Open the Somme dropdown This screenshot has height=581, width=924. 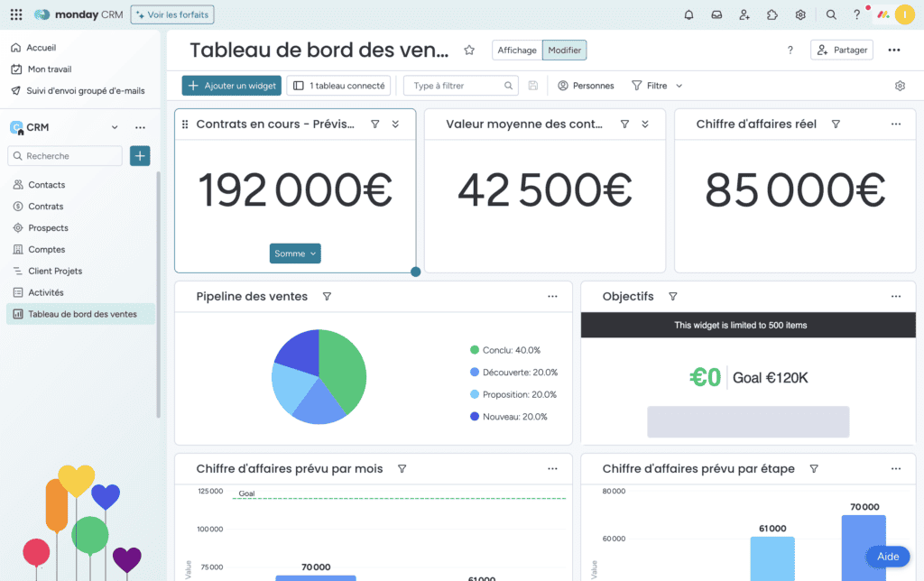(x=294, y=254)
